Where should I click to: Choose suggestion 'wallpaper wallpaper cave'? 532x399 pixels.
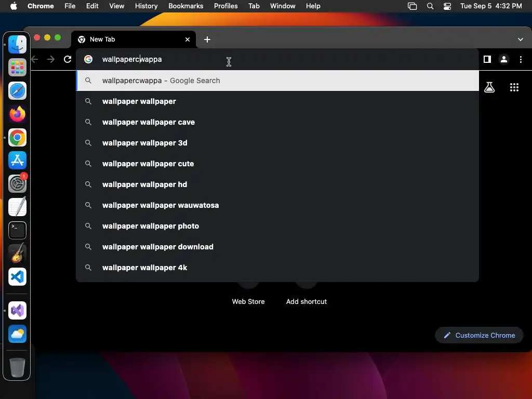[277, 122]
